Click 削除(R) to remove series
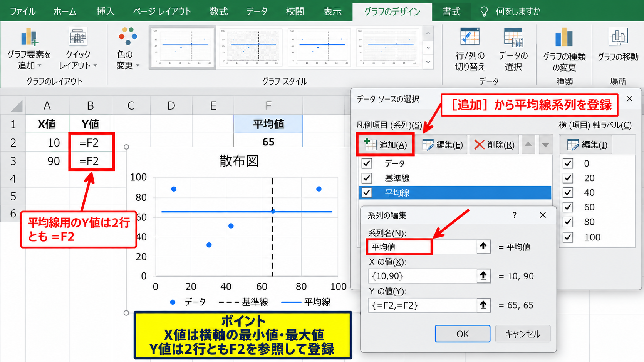The image size is (644, 362). (x=495, y=145)
